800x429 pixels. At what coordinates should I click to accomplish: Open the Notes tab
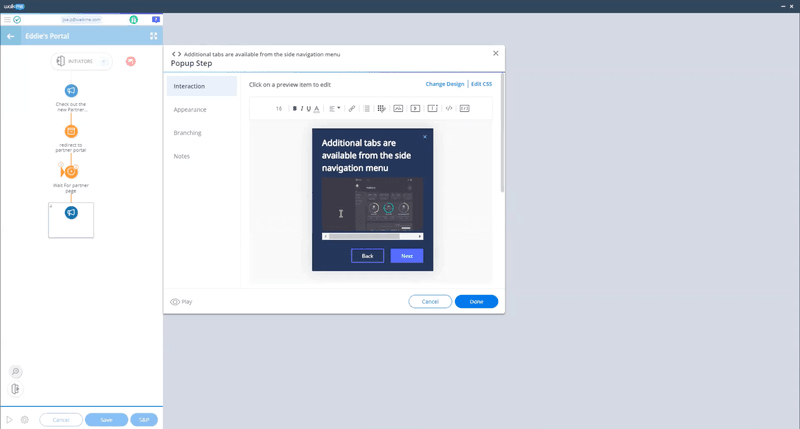181,156
